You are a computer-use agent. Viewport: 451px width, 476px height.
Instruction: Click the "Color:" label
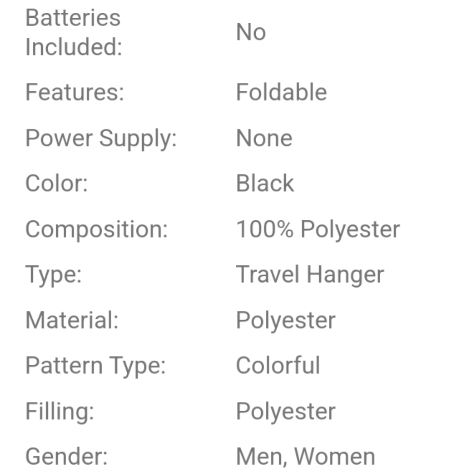pyautogui.click(x=56, y=183)
